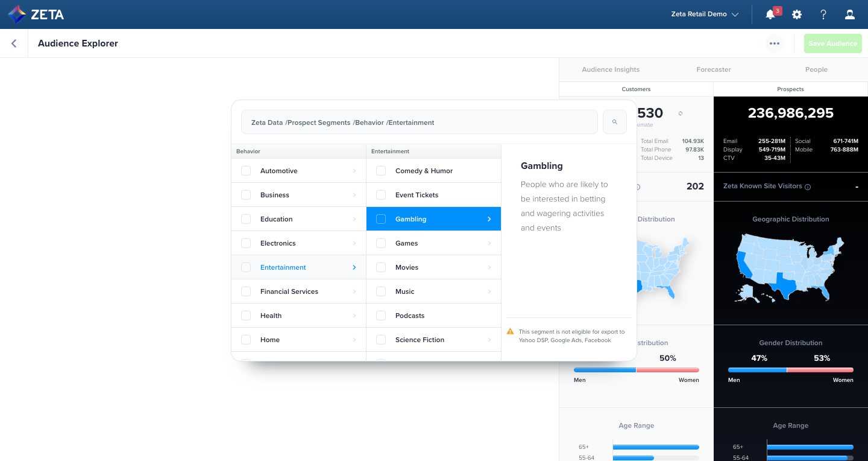Open the Zeta Retail Demo account dropdown
Viewport: 868px width, 461px height.
[x=704, y=14]
